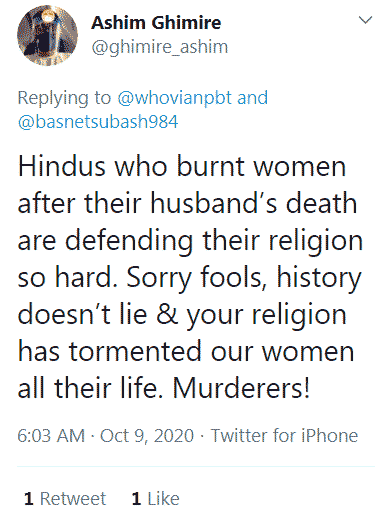The image size is (390, 524).
Task: Click the 'so hard. Sorry fools' line
Action: coord(189,279)
